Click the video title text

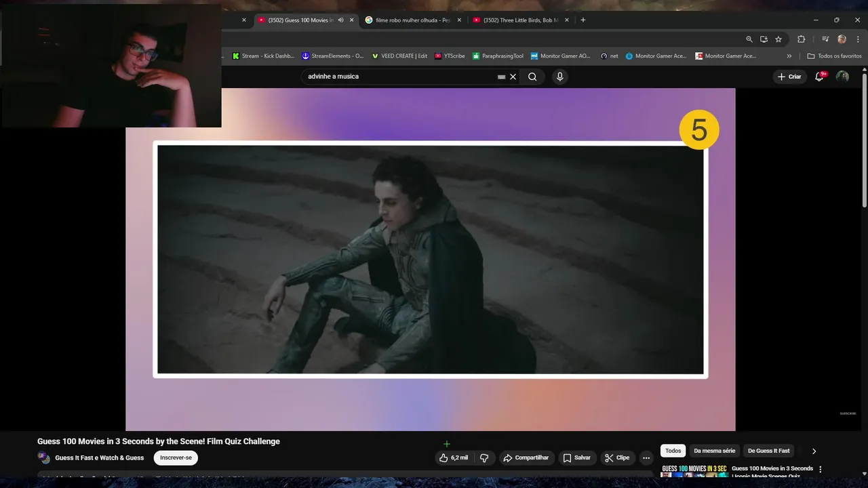159,441
